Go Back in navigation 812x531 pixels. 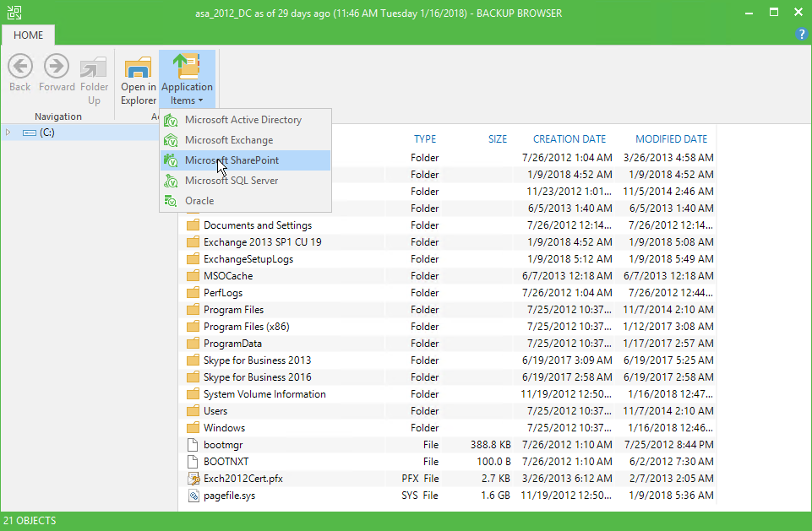(20, 73)
